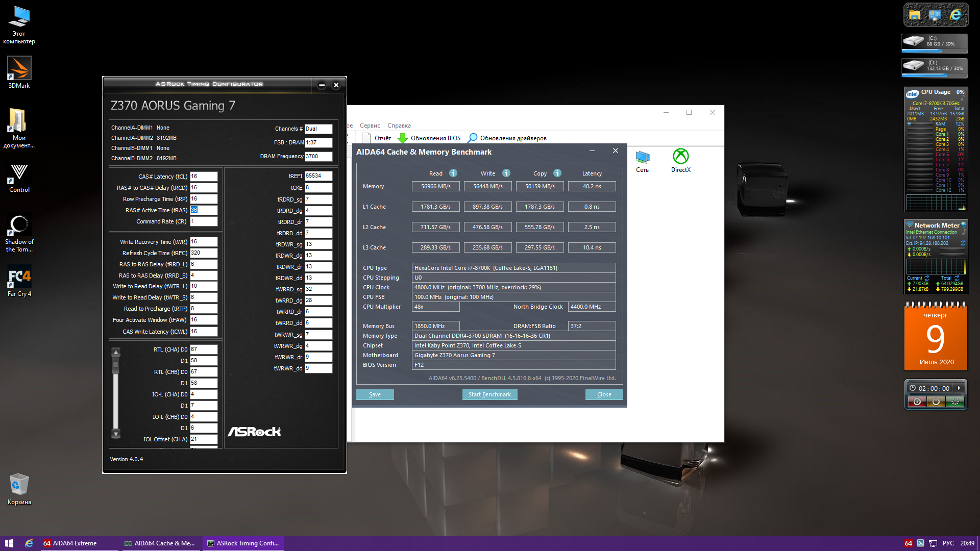The height and width of the screenshot is (551, 980).
Task: Click the Copy column info icon
Action: click(557, 173)
